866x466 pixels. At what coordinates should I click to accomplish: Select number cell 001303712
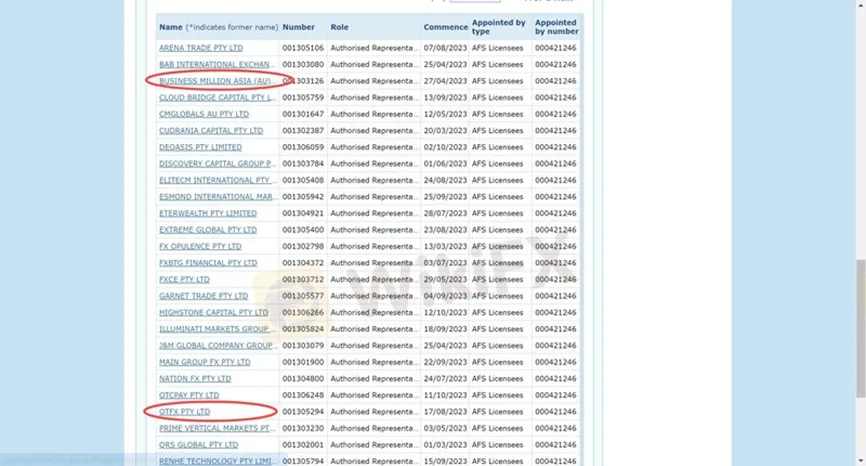[x=303, y=280]
